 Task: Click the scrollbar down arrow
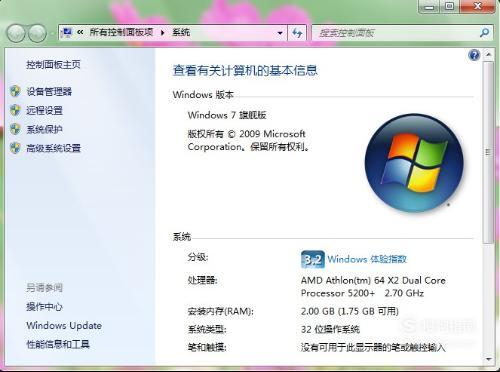tap(488, 359)
